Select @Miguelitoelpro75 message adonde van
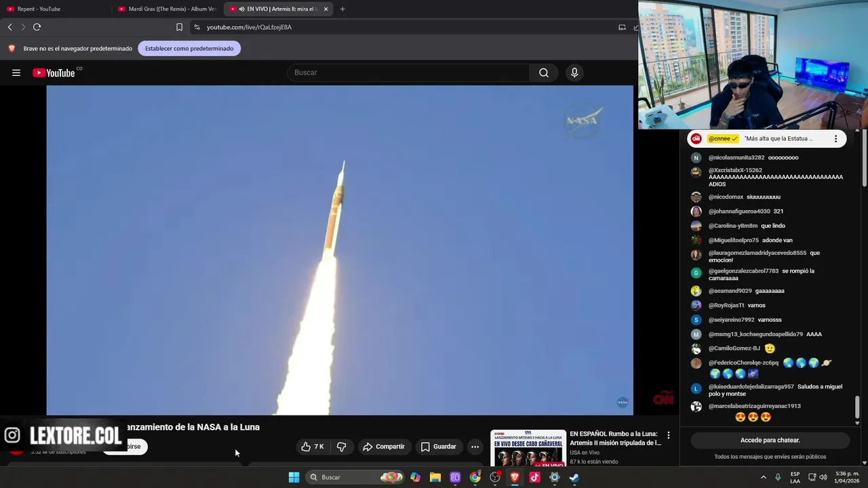868x488 pixels. tap(750, 240)
